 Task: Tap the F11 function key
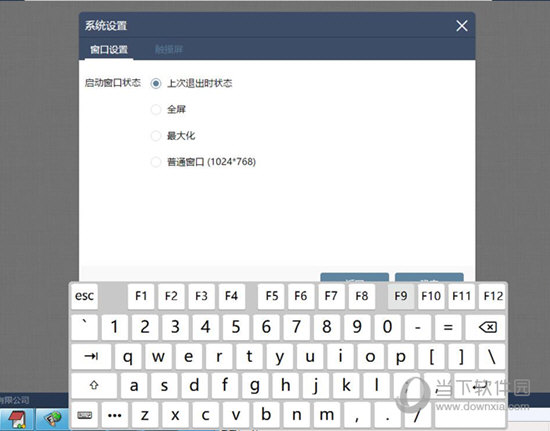click(461, 296)
